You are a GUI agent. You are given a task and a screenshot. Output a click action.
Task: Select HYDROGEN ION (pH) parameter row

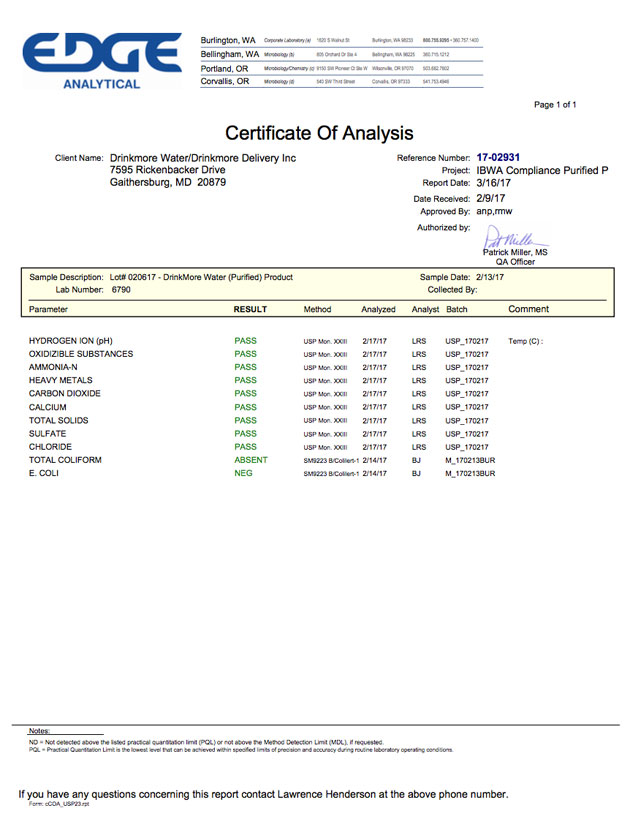pyautogui.click(x=71, y=341)
